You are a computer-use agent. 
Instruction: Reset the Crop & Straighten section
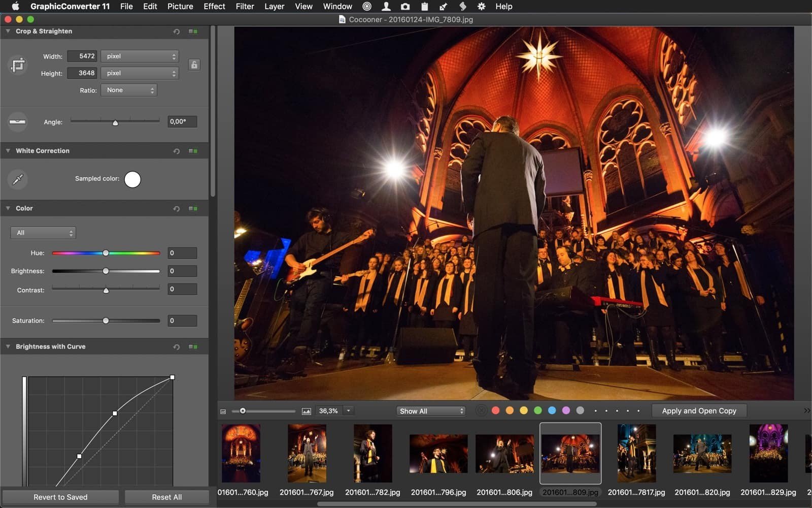point(176,31)
